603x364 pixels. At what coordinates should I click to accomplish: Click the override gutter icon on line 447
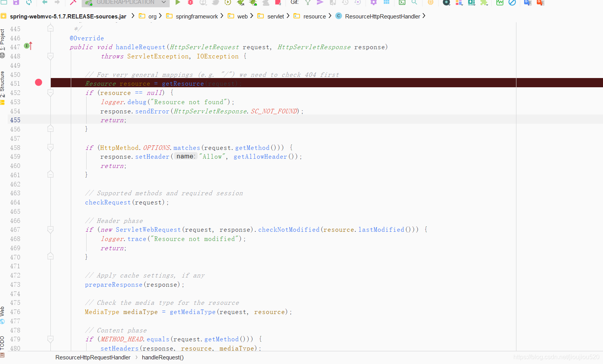pyautogui.click(x=28, y=46)
